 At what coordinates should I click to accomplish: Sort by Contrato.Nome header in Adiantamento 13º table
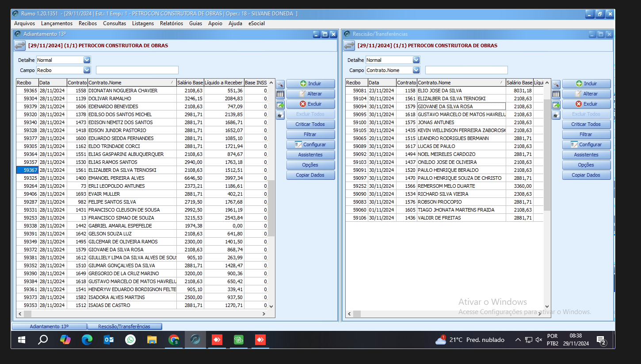point(131,83)
